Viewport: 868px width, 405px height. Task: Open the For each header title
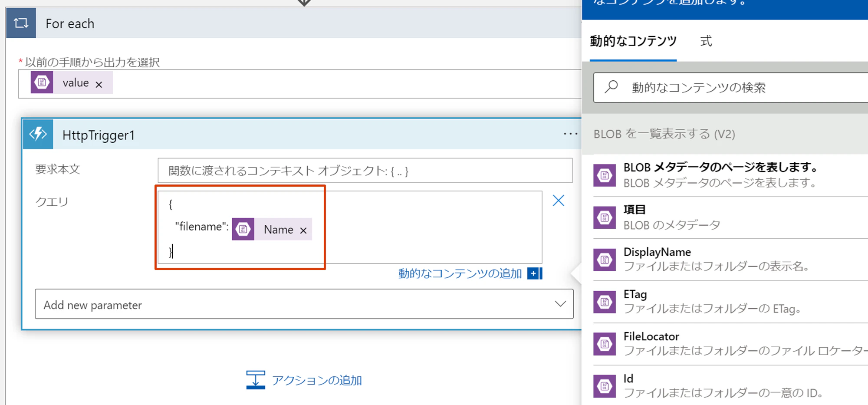tap(70, 23)
